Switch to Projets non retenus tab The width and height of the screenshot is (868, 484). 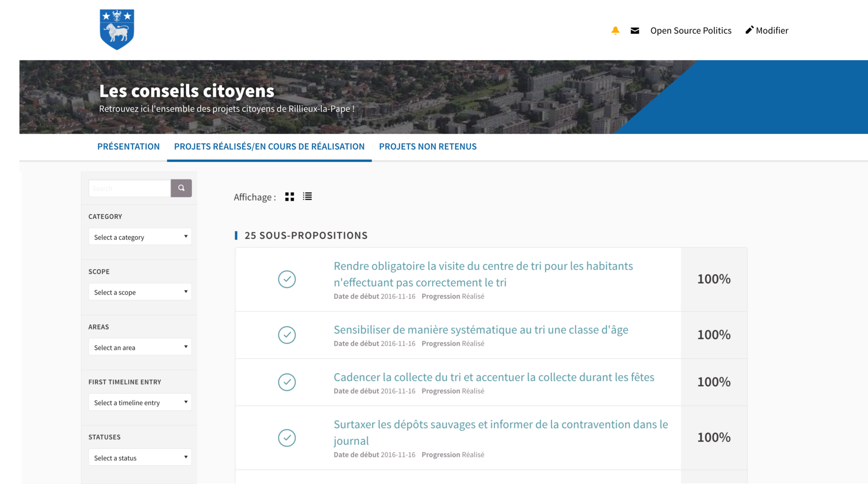pos(427,147)
